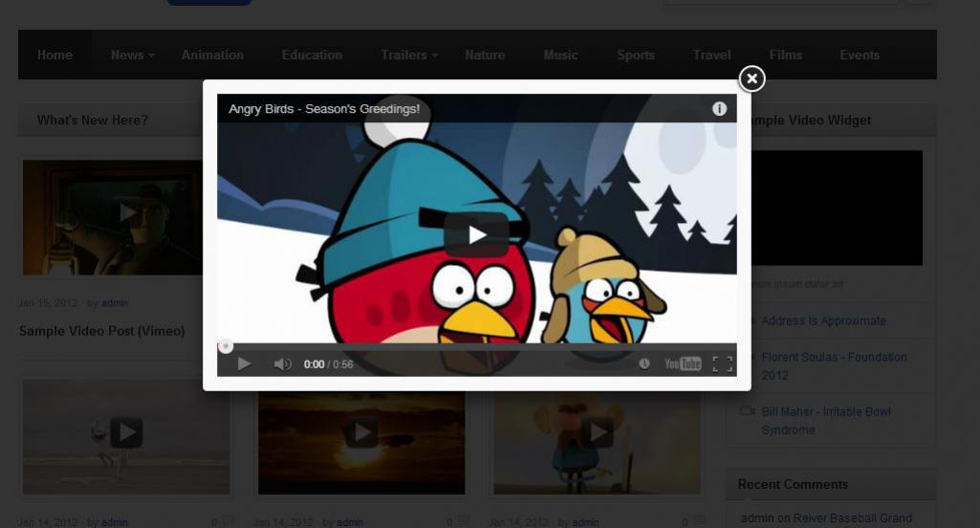Seek using the video progress bar
Image resolution: width=980 pixels, height=528 pixels.
tap(477, 346)
